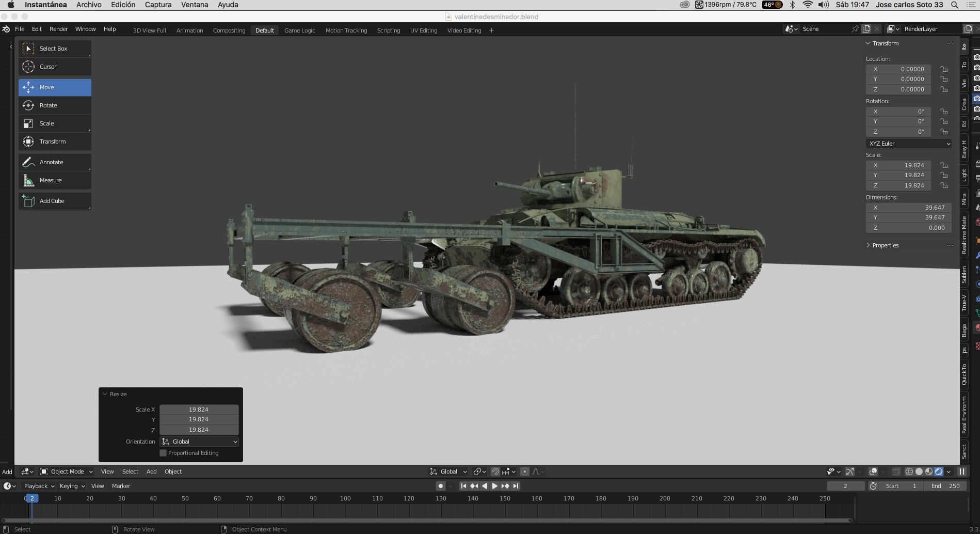The width and height of the screenshot is (980, 534).
Task: Toggle the Location X lock
Action: point(944,69)
